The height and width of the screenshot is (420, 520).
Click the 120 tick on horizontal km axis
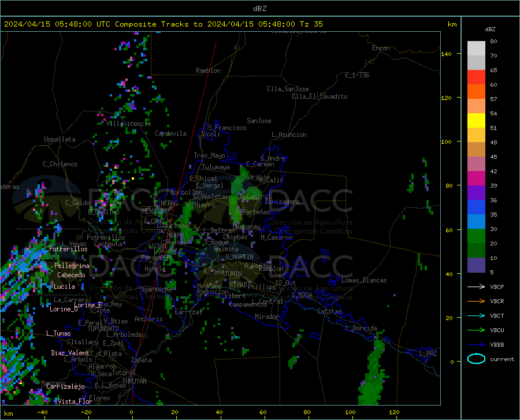394,412
